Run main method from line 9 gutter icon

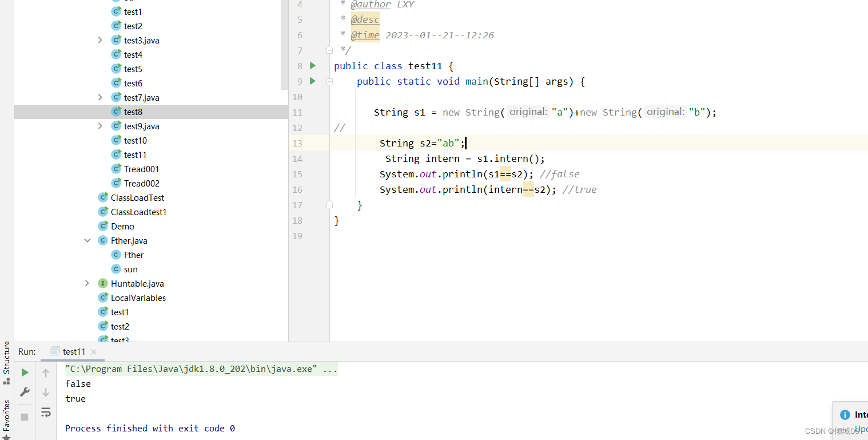click(312, 81)
